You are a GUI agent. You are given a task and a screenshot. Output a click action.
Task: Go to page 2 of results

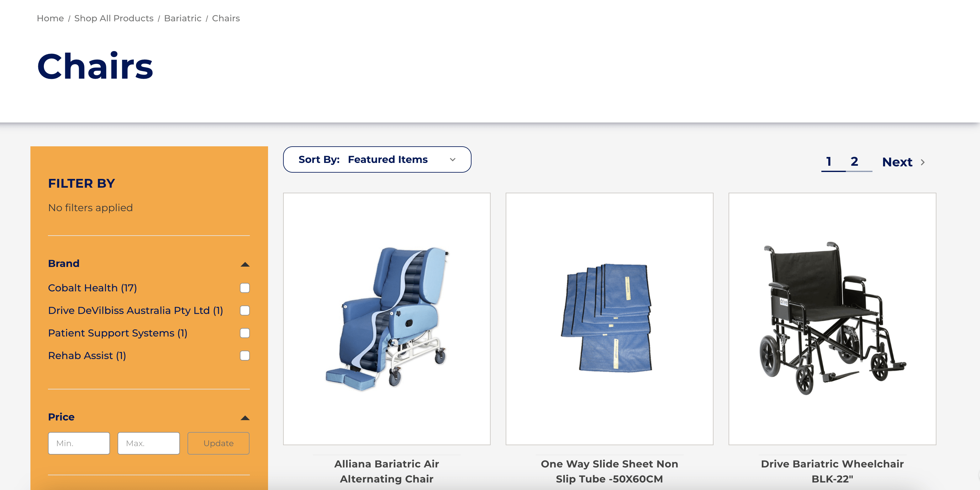(855, 162)
